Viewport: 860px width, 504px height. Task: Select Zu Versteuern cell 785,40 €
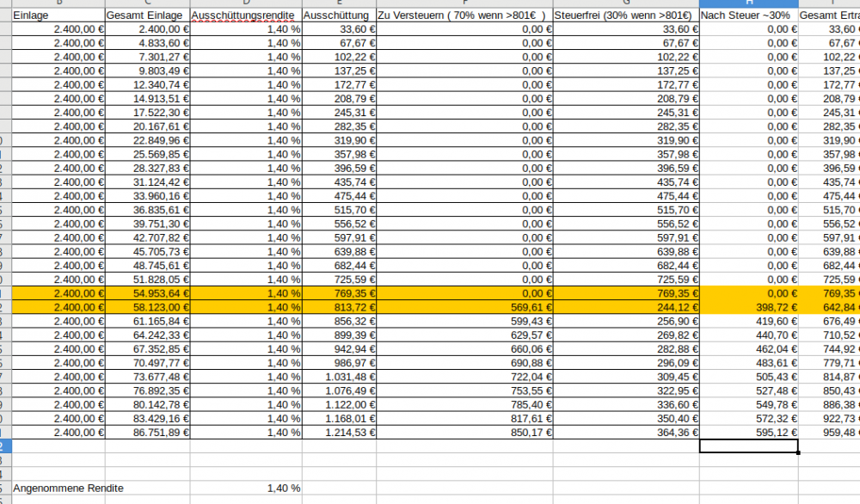tap(464, 405)
